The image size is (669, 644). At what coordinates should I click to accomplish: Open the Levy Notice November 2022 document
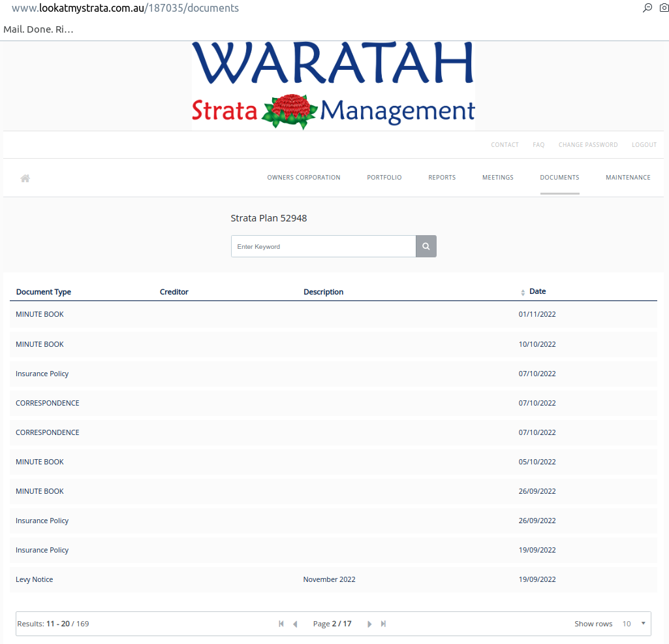(x=35, y=579)
